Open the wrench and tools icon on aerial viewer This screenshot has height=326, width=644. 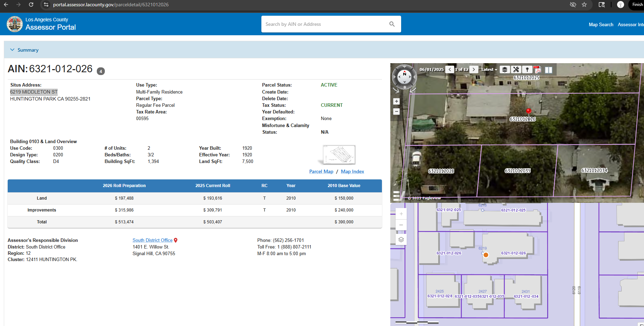516,70
